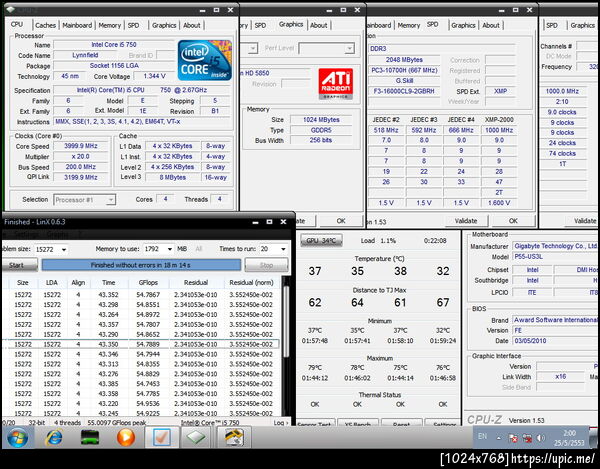This screenshot has height=469, width=600.
Task: Click the Level 3 cache value 8 MBytes
Action: pyautogui.click(x=173, y=178)
